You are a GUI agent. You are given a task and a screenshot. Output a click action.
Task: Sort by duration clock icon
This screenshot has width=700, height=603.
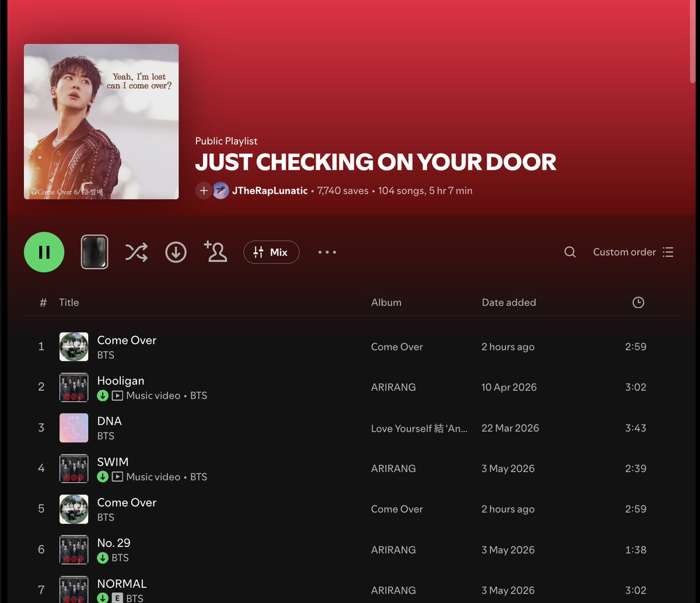pyautogui.click(x=638, y=302)
